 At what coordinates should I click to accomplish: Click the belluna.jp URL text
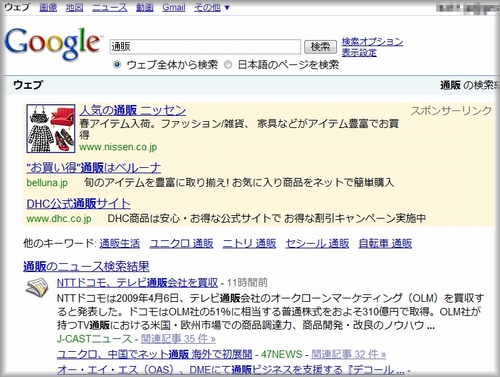pyautogui.click(x=47, y=183)
